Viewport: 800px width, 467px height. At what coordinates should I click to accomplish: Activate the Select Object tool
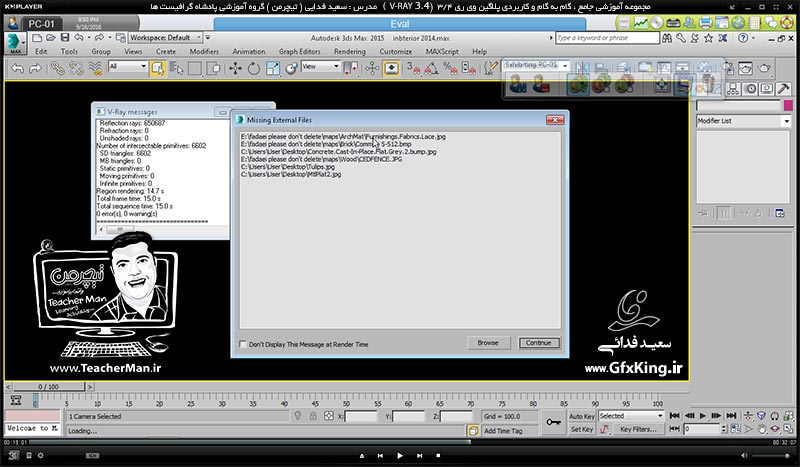(157, 68)
